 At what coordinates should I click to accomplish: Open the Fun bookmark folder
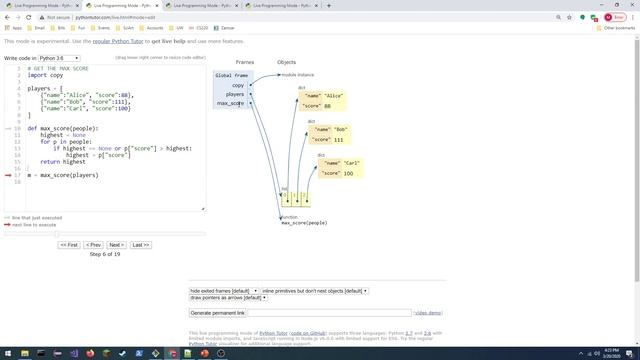[78, 28]
